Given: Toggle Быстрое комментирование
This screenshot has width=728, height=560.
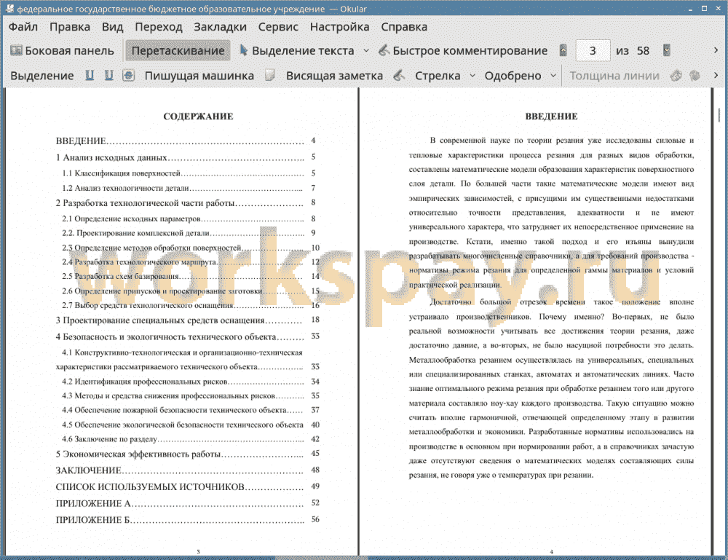Looking at the screenshot, I should pos(463,51).
